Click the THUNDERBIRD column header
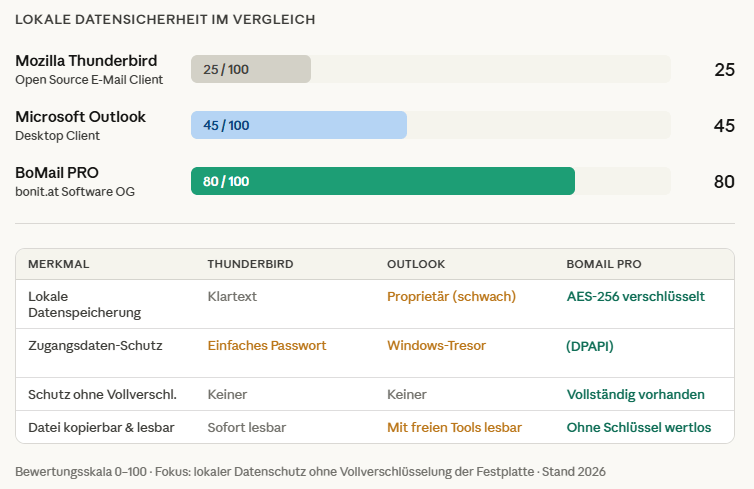Image resolution: width=754 pixels, height=489 pixels. (x=250, y=264)
